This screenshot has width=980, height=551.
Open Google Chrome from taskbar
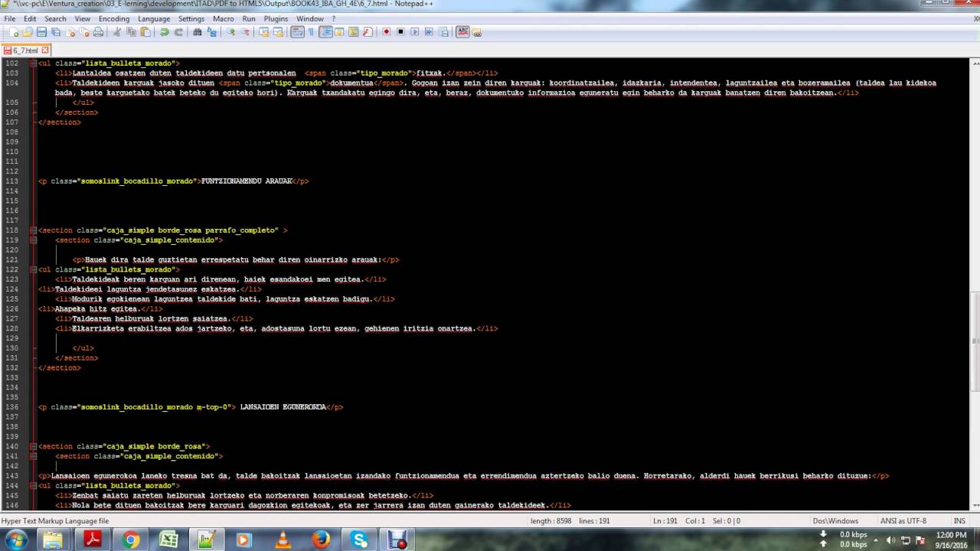[130, 540]
